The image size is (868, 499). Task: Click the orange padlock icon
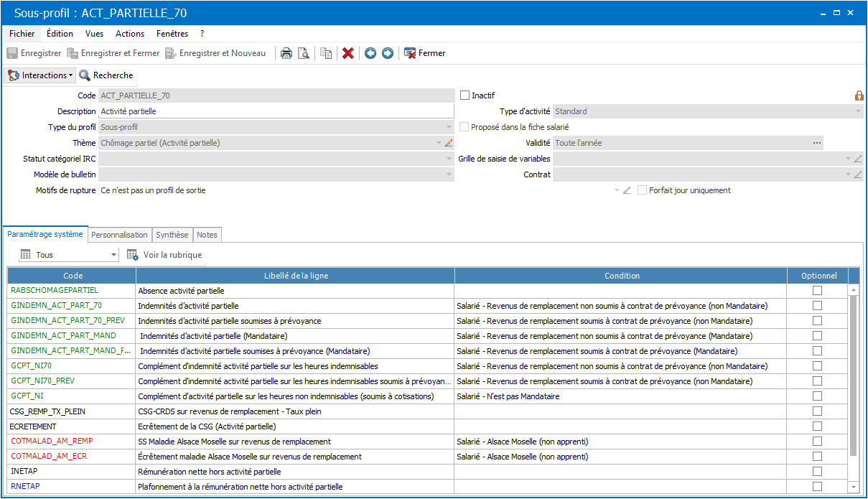tap(859, 95)
